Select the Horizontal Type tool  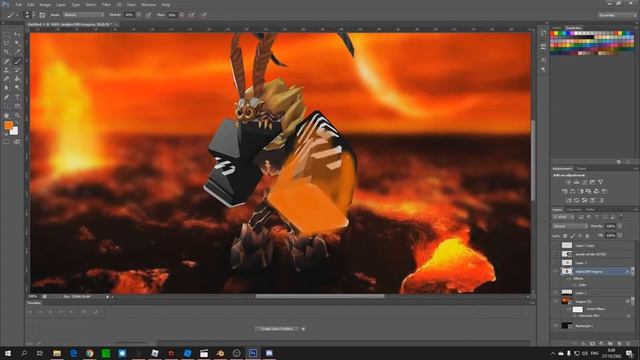[x=17, y=97]
